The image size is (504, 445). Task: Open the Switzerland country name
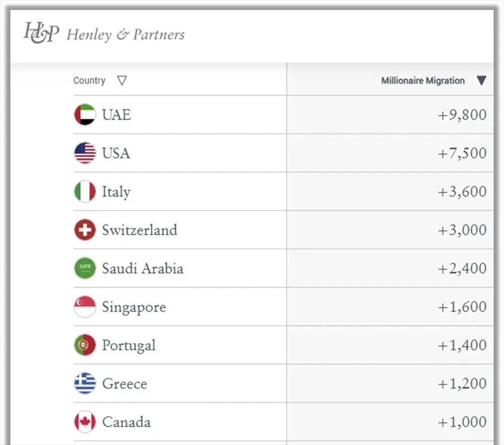tap(140, 230)
